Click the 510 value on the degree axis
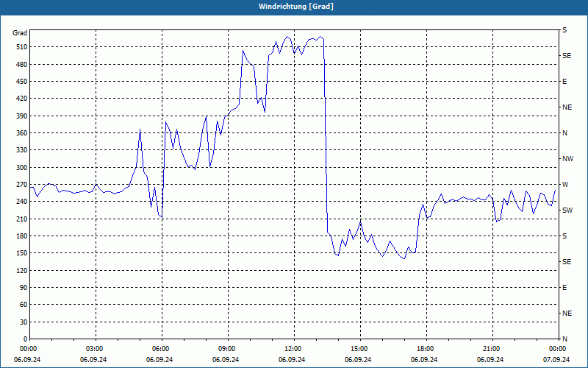This screenshot has width=588, height=368. tap(22, 47)
